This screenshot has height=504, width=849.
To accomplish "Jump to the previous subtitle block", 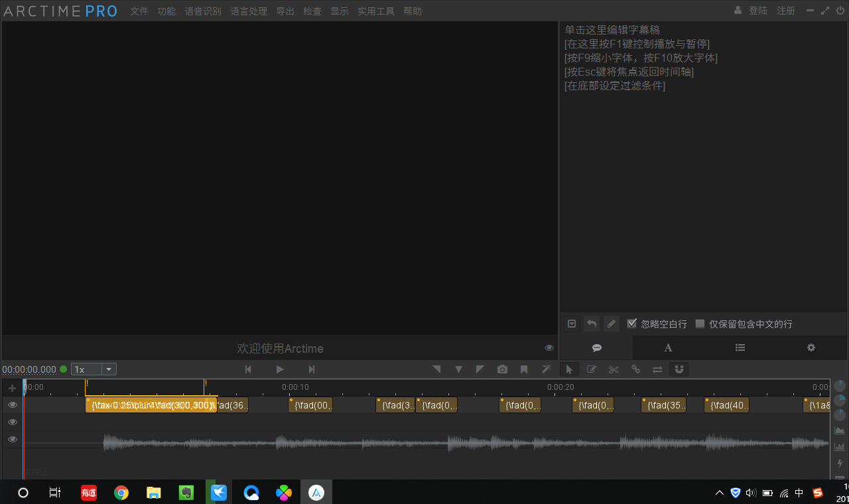I will point(248,369).
